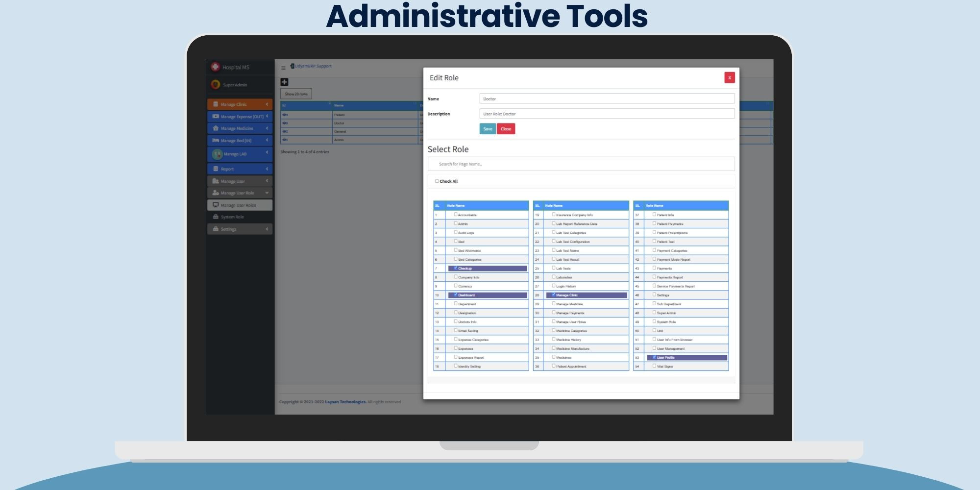
Task: Click the edit icon in the Doctor row
Action: (x=285, y=123)
